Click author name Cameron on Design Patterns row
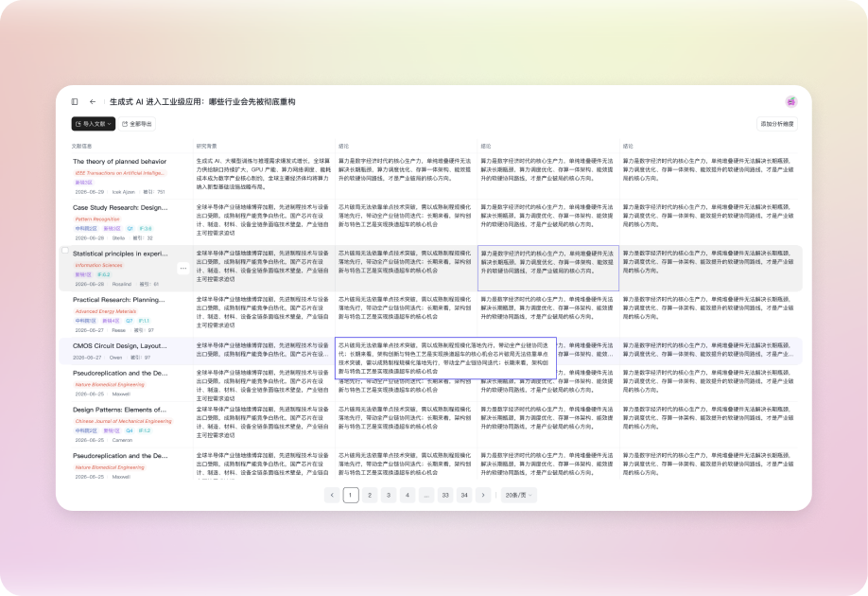Viewport: 868px width, 596px height. [x=122, y=440]
